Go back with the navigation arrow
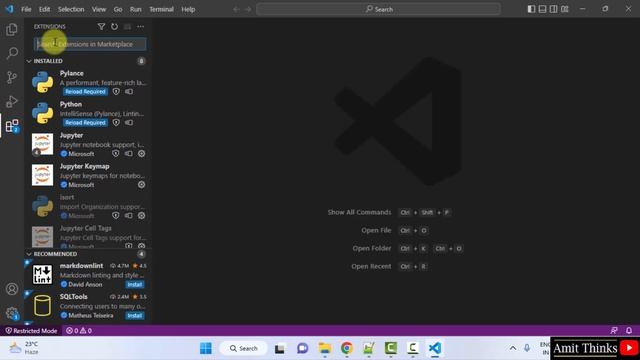Viewport: 640px width, 360px height. 236,9
